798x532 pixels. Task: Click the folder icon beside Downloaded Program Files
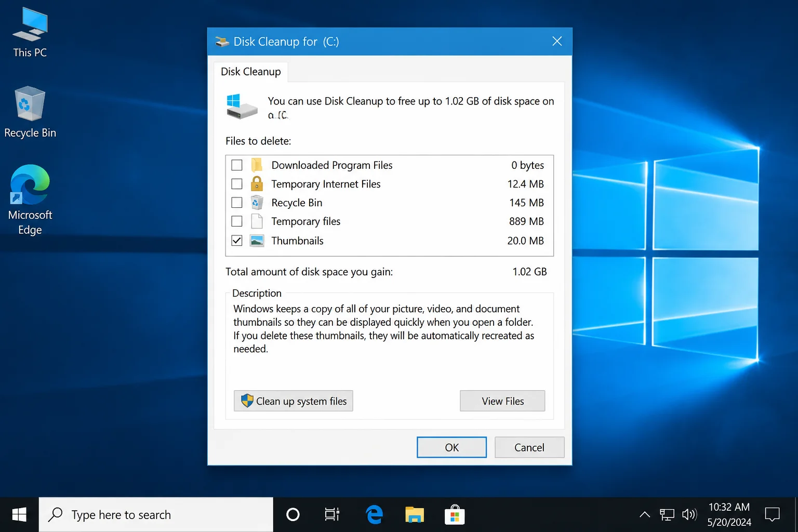[257, 165]
